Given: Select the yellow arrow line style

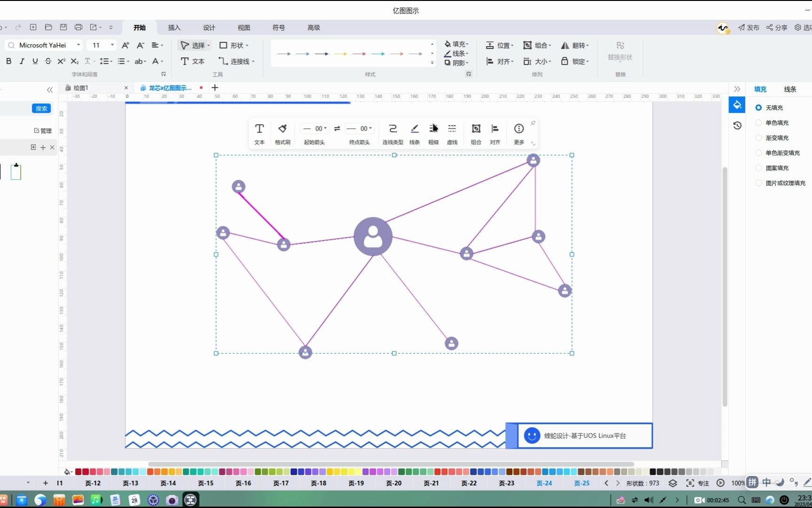Looking at the screenshot, I should coord(340,54).
